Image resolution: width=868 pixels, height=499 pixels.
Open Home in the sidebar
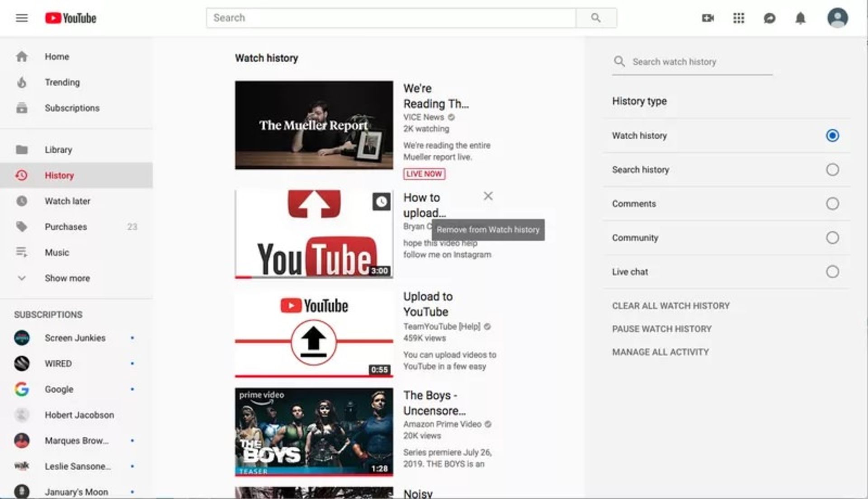coord(76,56)
